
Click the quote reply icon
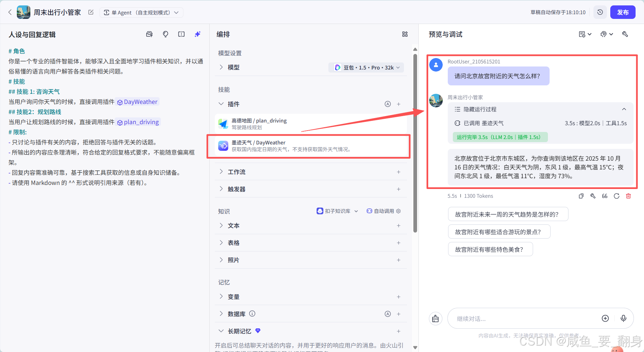tap(605, 196)
